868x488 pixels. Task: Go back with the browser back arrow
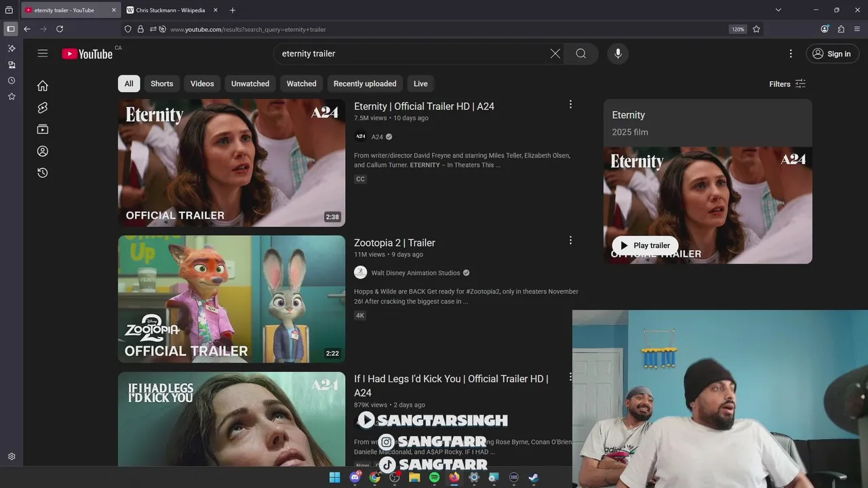point(27,29)
